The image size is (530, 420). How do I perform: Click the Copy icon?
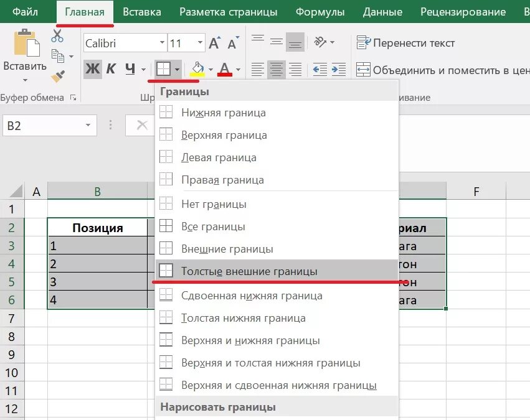click(58, 56)
